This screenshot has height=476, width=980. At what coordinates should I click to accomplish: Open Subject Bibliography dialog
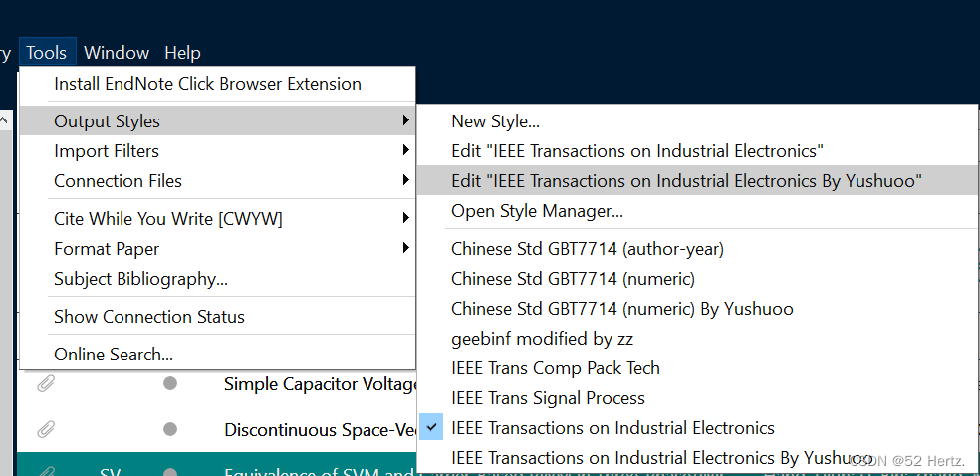[x=217, y=279]
